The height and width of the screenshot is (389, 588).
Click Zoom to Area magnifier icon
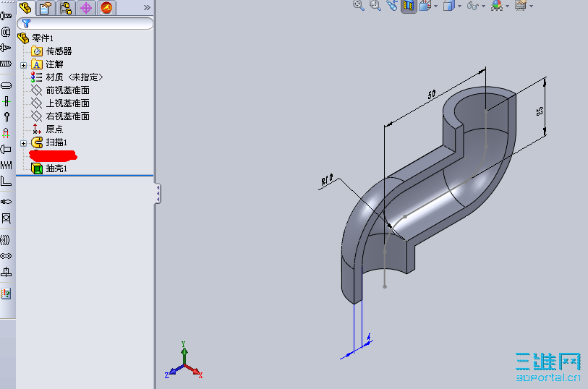pos(375,5)
